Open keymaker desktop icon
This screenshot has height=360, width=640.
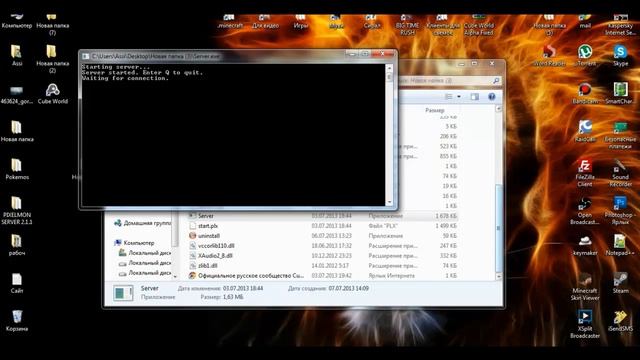coord(585,242)
